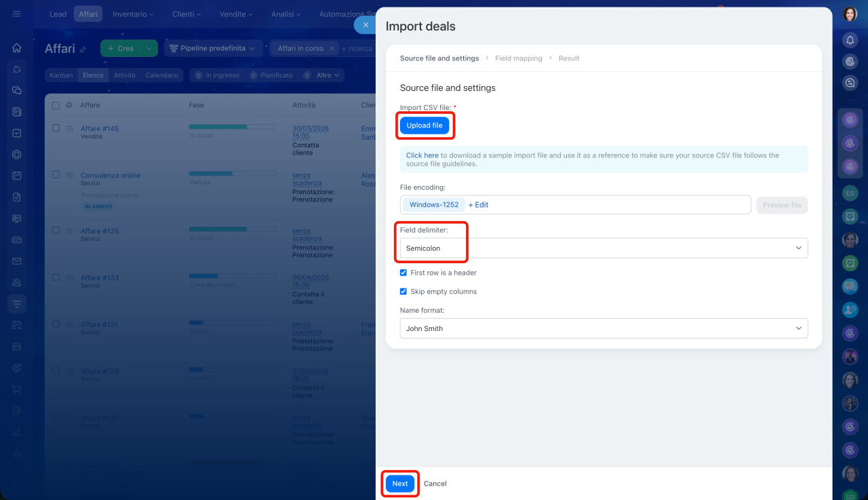Open the mail icon in left sidebar

[17, 261]
